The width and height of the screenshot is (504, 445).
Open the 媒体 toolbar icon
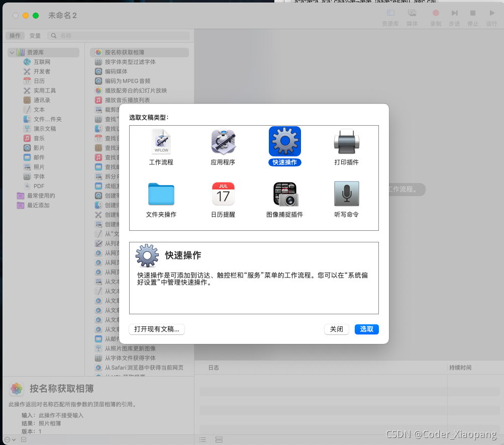click(x=412, y=13)
